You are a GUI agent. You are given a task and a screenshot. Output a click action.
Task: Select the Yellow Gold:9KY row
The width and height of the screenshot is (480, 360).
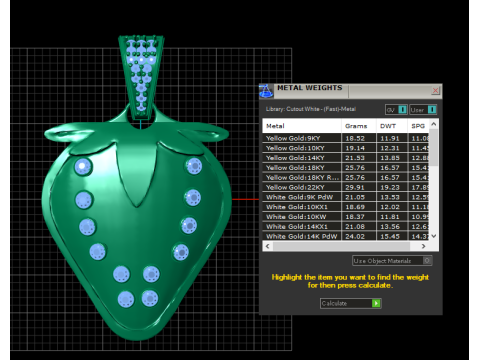click(346, 138)
